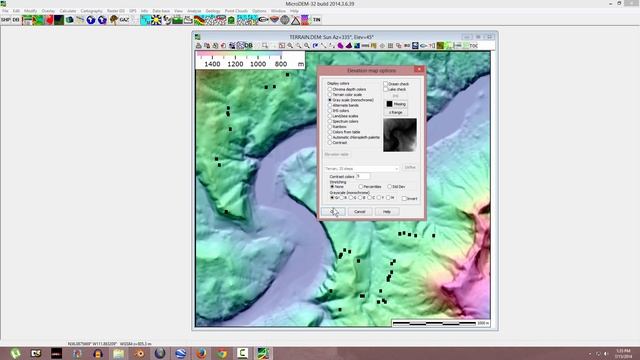Open the Analyze menu

(x=194, y=11)
